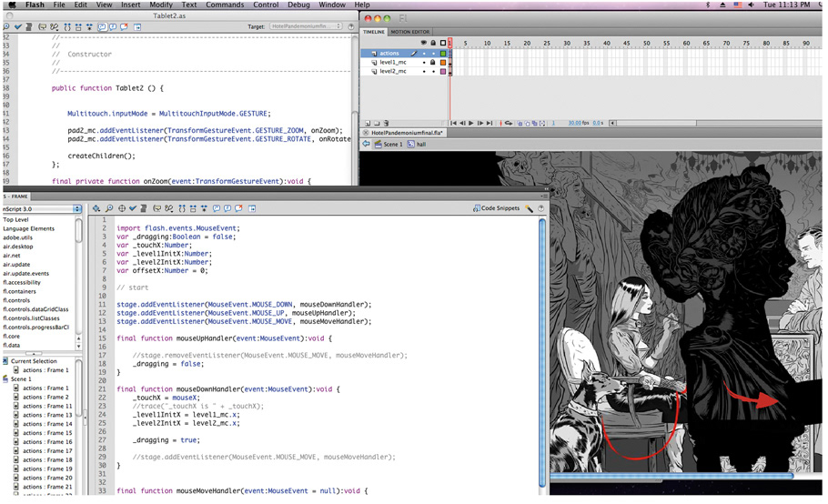Auto format code in Tablet2.as window
The height and width of the screenshot is (504, 828).
tap(28, 26)
